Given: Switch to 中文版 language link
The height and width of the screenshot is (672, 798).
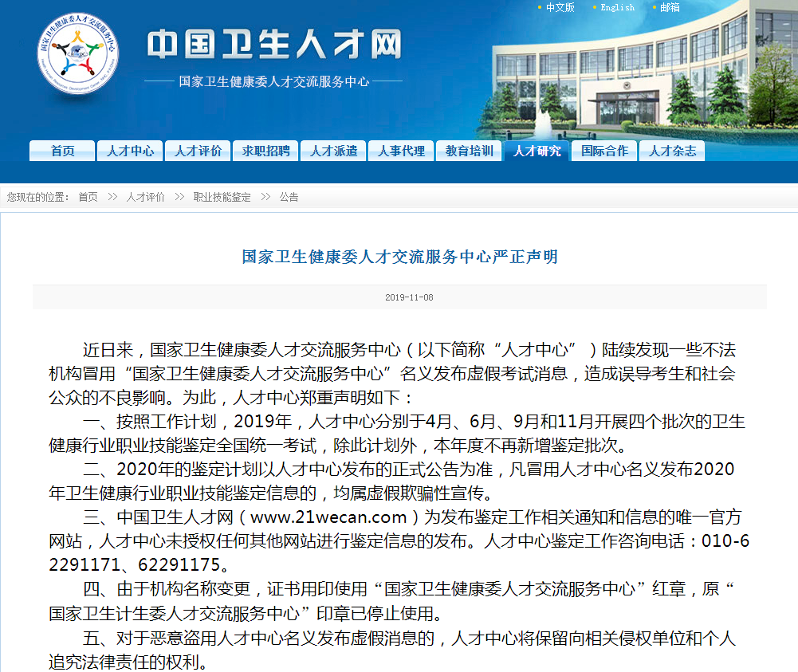Looking at the screenshot, I should point(560,7).
